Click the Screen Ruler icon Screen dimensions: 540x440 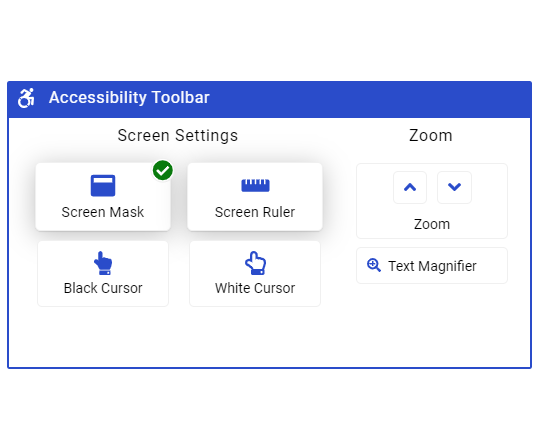coord(255,186)
